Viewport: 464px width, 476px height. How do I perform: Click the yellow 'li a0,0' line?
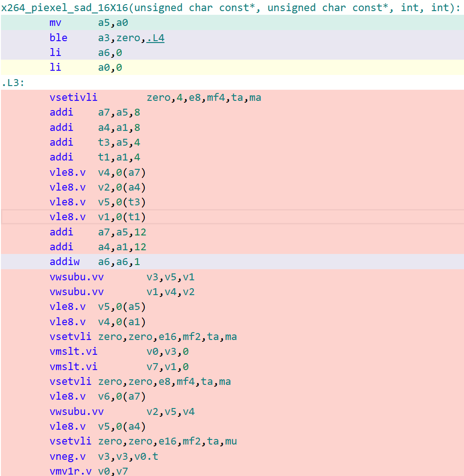click(x=86, y=68)
